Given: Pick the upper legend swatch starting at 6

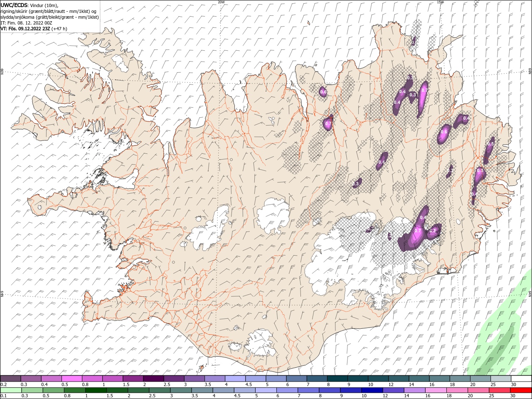Looking at the screenshot, I should 296,379.
